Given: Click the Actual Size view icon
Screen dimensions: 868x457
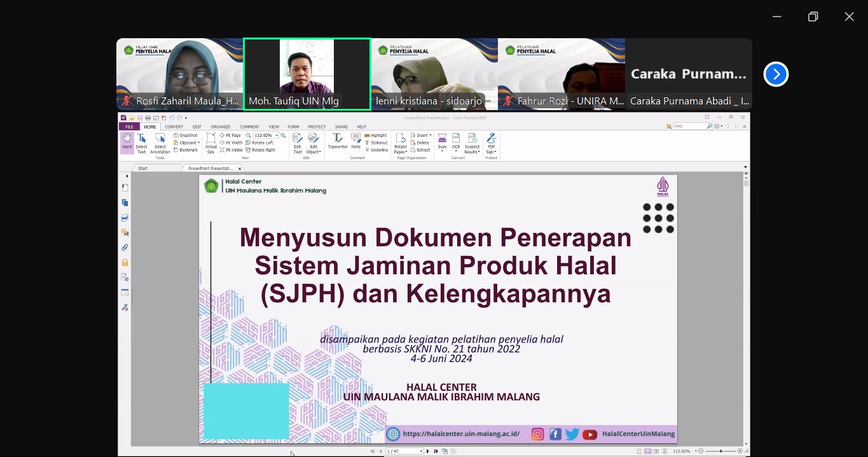Looking at the screenshot, I should pos(210,143).
